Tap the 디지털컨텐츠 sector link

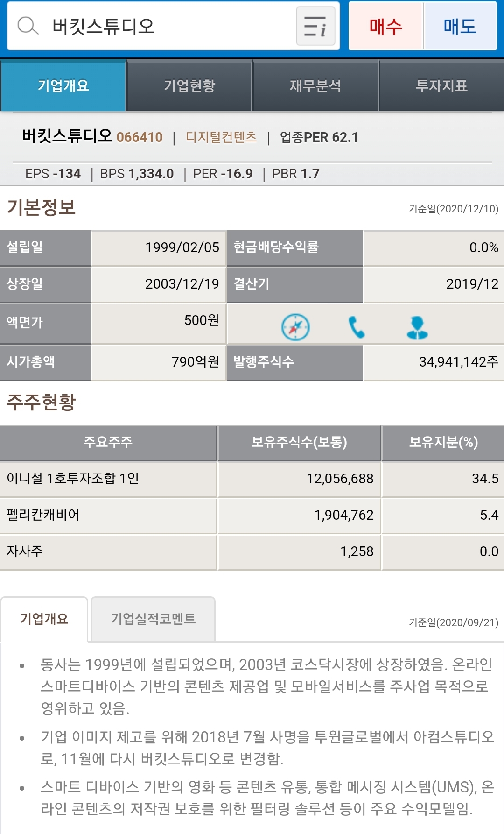coord(221,137)
